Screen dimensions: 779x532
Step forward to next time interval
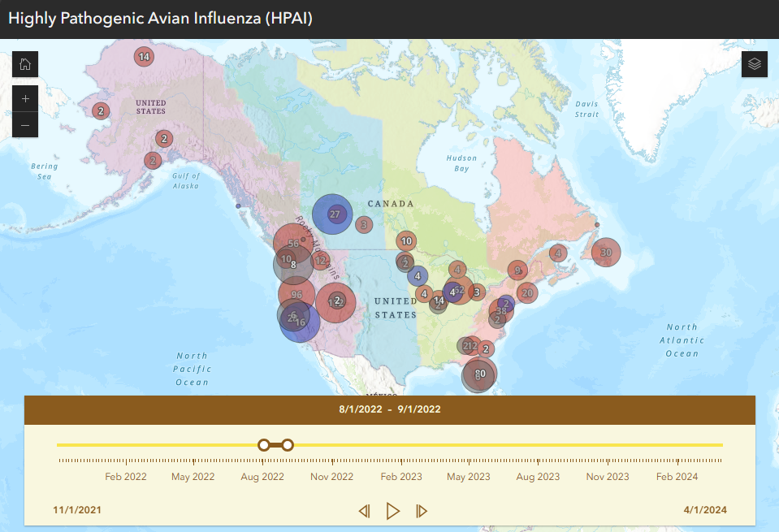pos(422,511)
